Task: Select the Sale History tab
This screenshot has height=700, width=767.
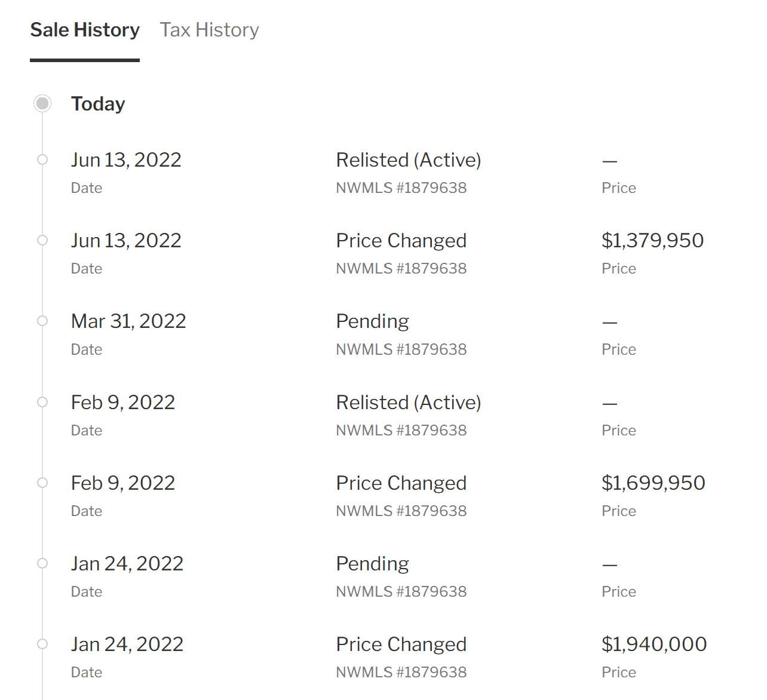Action: [85, 30]
